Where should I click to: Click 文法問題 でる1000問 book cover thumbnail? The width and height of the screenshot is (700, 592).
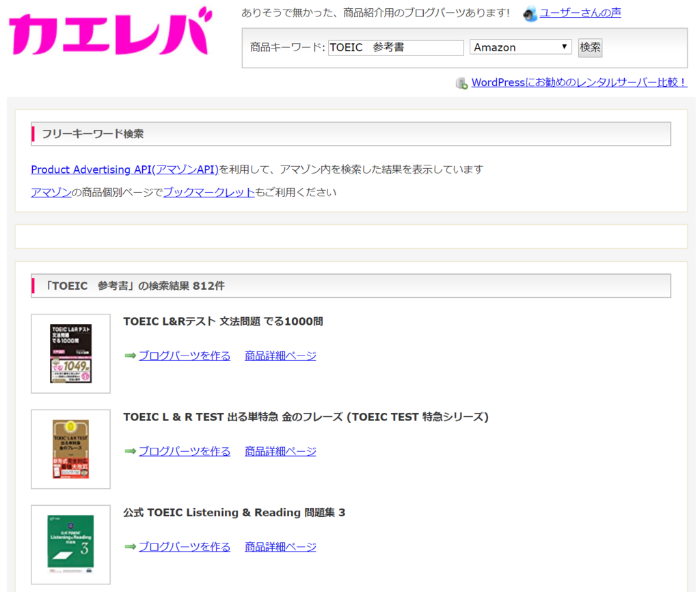click(x=70, y=353)
